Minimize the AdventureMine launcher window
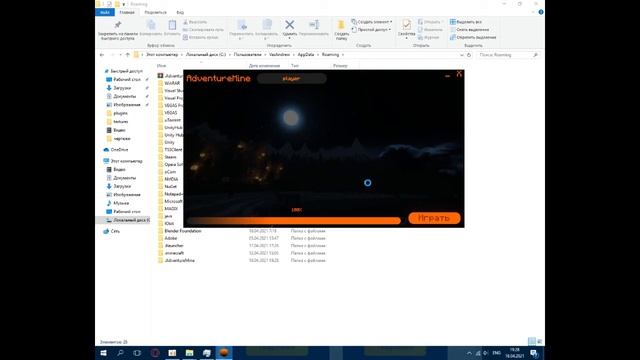Viewport: 640px width, 360px height. tap(447, 75)
